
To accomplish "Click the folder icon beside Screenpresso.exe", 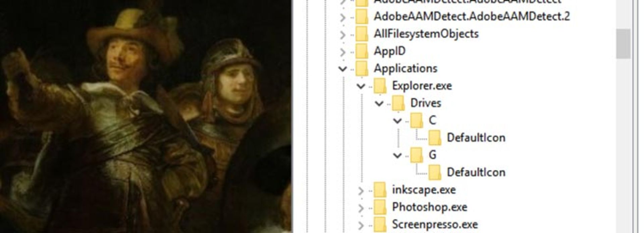I will (x=380, y=225).
